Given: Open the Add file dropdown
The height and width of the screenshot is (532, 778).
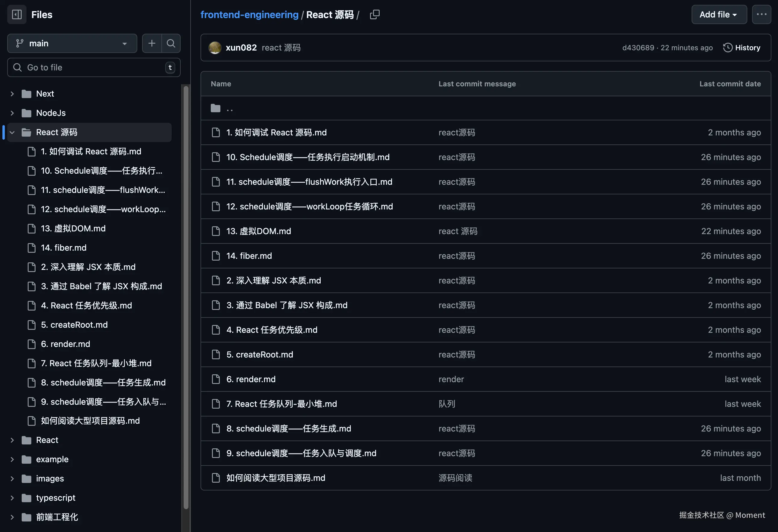Looking at the screenshot, I should [719, 14].
